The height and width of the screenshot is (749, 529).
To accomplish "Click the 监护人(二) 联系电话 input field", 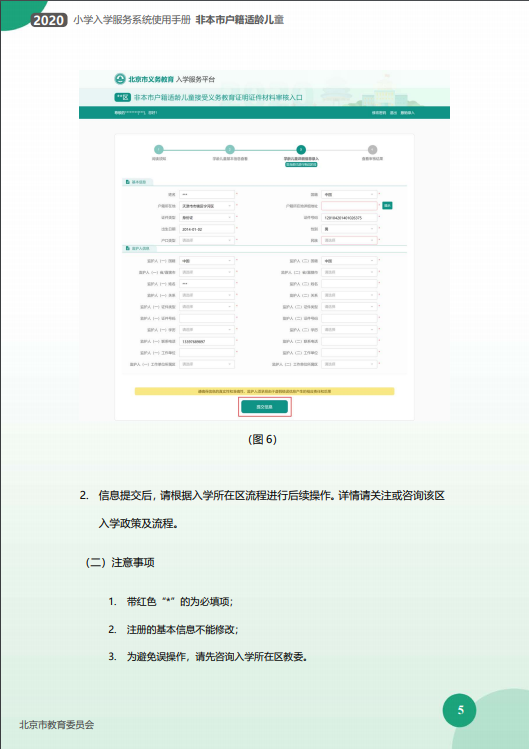I will point(349,341).
